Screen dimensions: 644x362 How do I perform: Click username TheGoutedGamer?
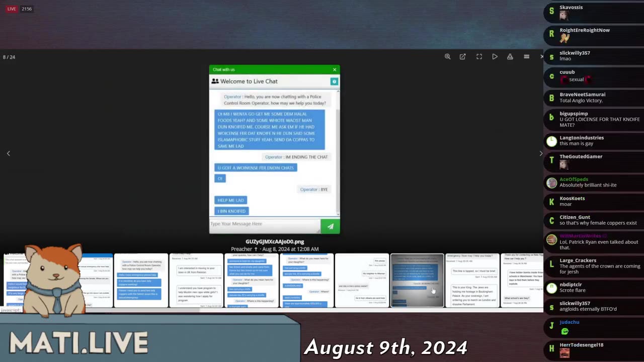coord(581,156)
